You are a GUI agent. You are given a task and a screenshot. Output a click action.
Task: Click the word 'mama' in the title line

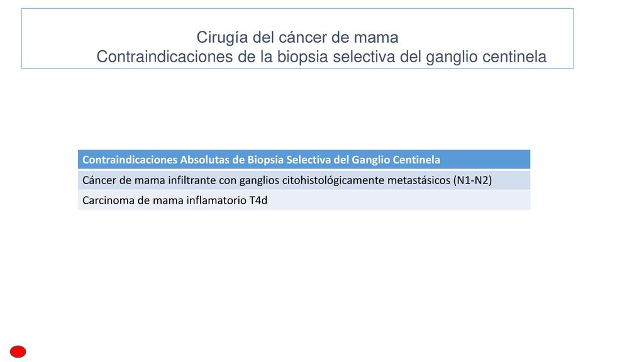376,38
